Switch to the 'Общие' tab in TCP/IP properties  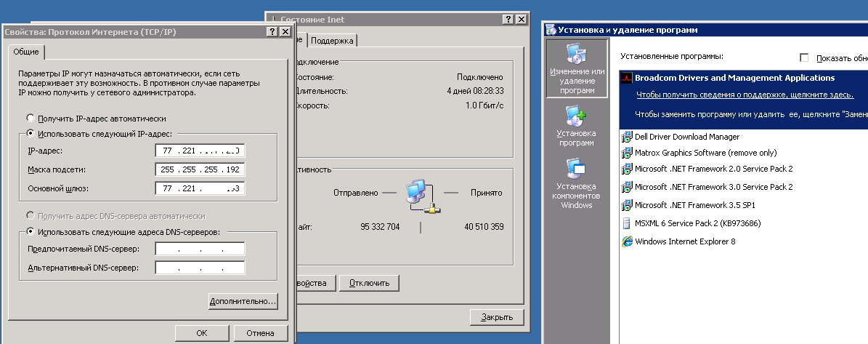pyautogui.click(x=26, y=52)
